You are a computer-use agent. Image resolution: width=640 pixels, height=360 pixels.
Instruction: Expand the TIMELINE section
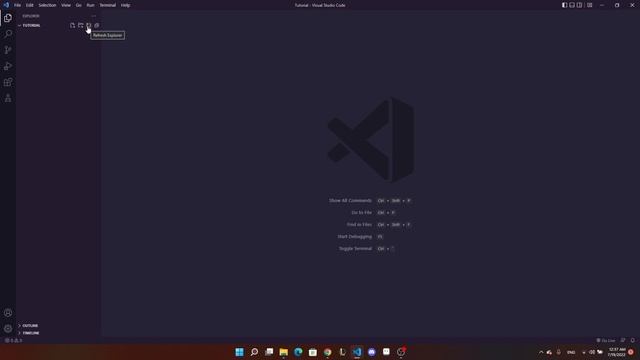click(x=29, y=333)
